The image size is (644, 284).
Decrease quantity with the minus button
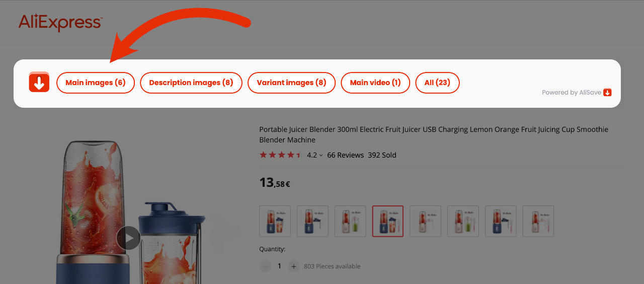pos(265,266)
